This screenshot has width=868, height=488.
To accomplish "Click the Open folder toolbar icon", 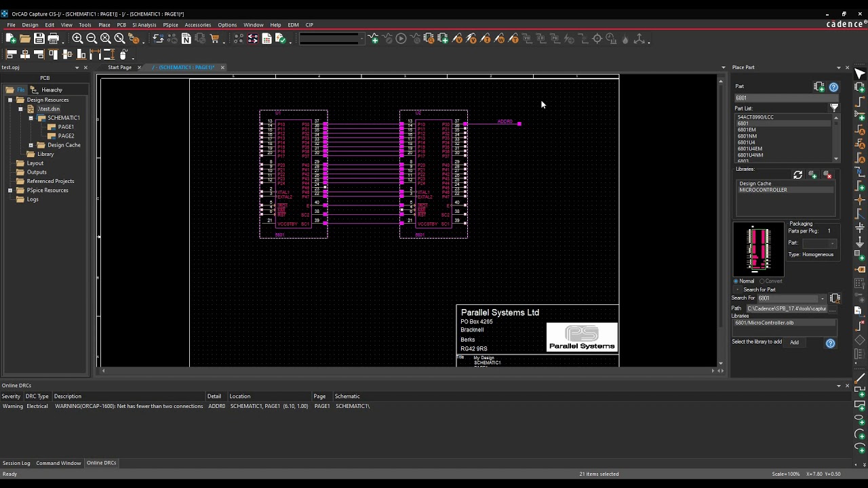I will pos(25,39).
